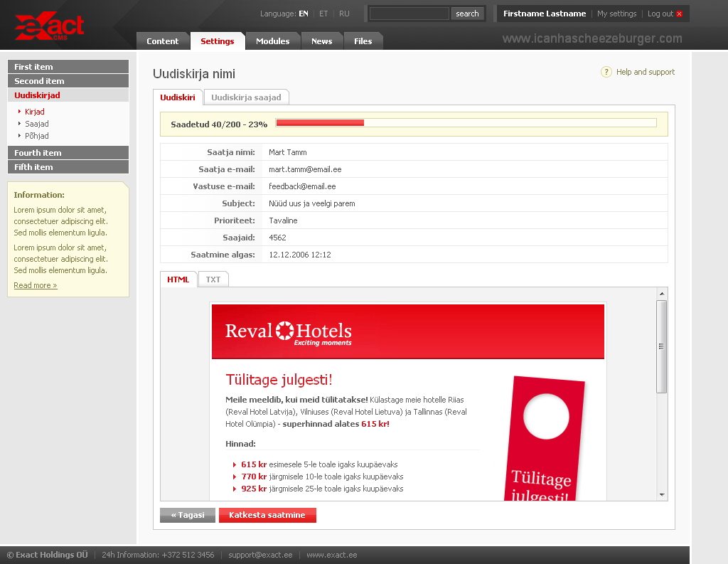
Task: Click the preview vertical scrollbar thumb
Action: pos(662,346)
